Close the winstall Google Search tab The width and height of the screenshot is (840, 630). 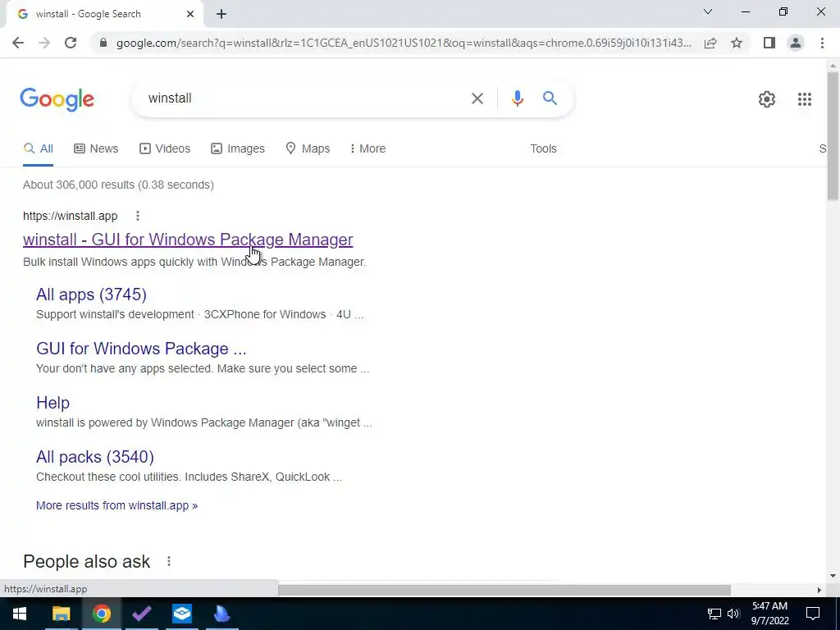pyautogui.click(x=190, y=15)
